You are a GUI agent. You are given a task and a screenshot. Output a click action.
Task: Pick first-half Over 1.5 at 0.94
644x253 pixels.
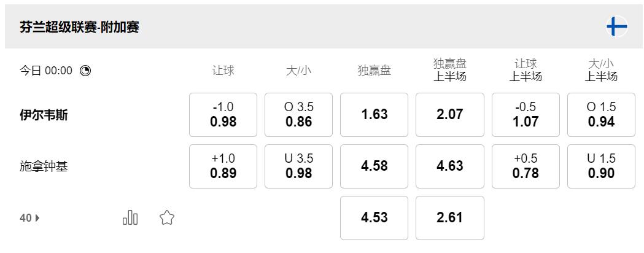pyautogui.click(x=601, y=114)
